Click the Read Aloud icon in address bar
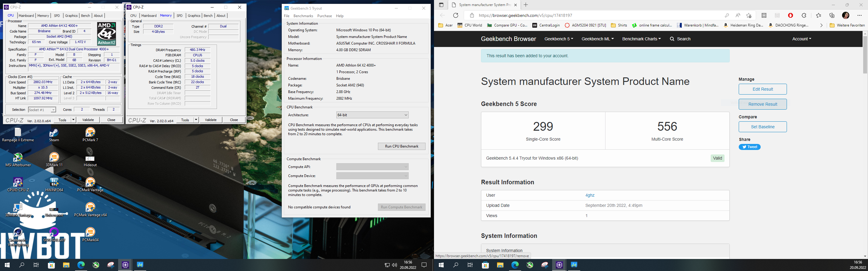 [737, 15]
